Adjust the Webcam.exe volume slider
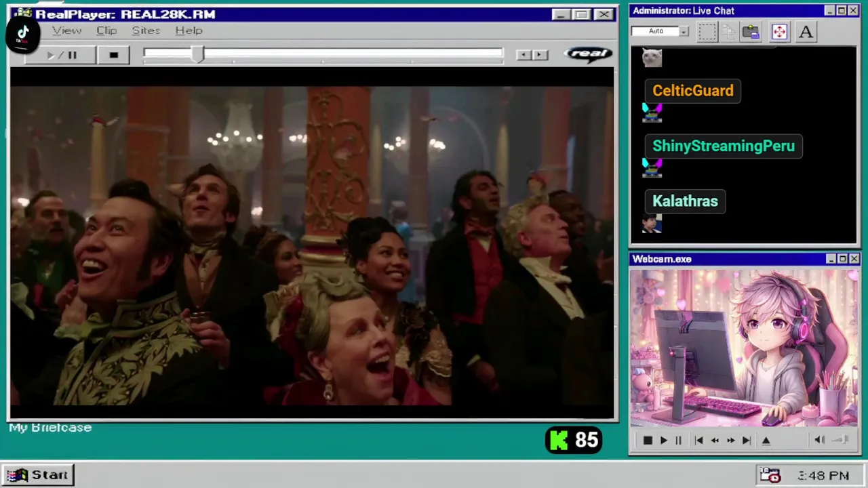868x488 pixels. point(841,440)
